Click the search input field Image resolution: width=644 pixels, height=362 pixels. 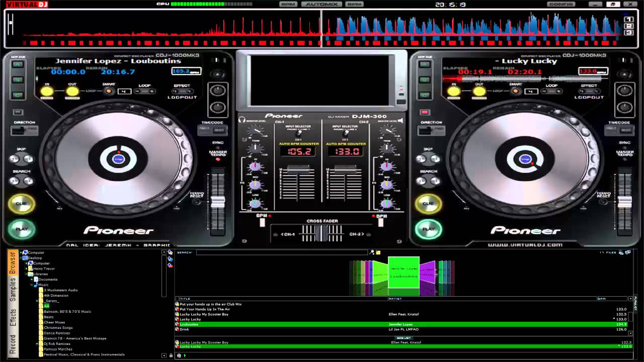(x=282, y=252)
